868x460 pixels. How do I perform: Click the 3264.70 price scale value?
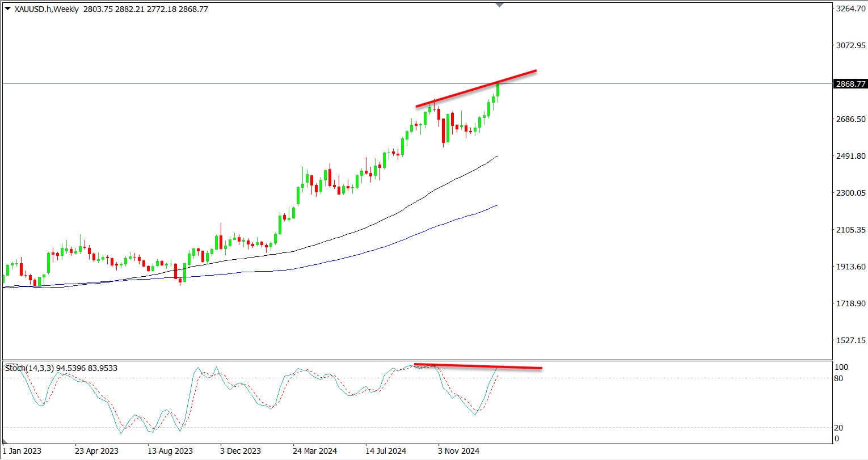pyautogui.click(x=851, y=9)
